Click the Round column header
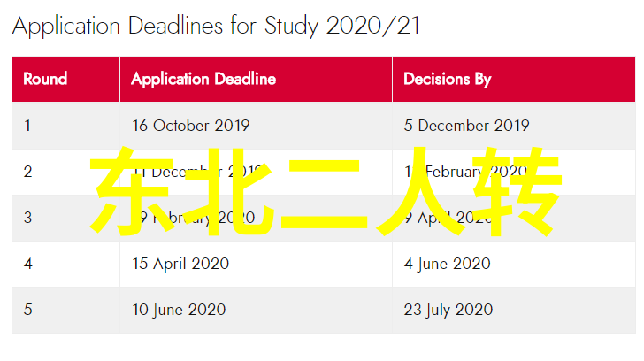Viewport: 644px width, 361px height. click(x=65, y=79)
